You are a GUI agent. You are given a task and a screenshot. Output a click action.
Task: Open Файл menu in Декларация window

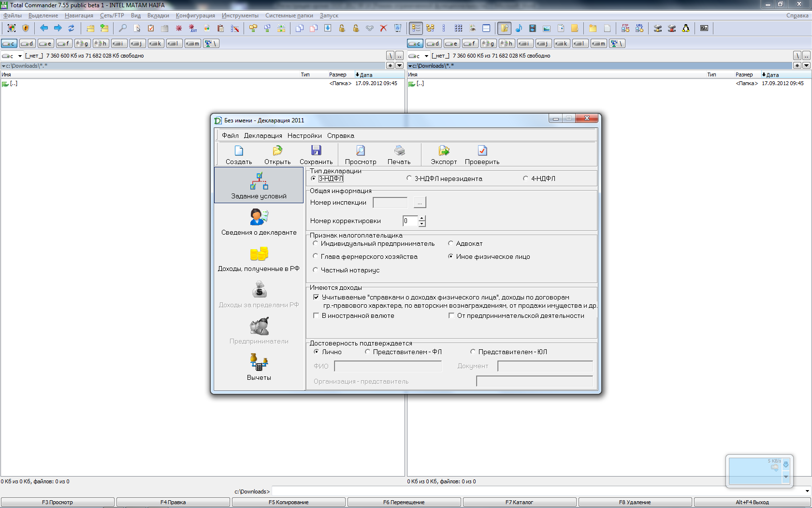[x=230, y=135]
